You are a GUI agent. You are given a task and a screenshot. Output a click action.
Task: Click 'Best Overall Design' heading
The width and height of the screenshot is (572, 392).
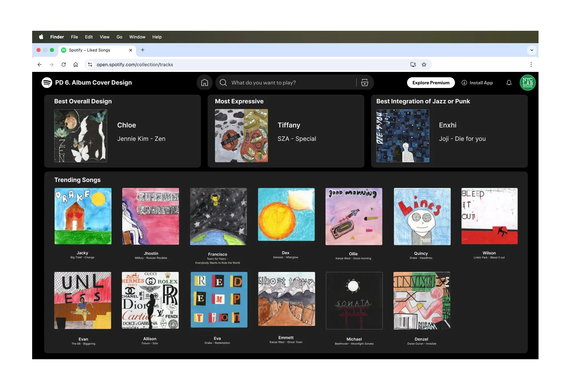click(83, 101)
